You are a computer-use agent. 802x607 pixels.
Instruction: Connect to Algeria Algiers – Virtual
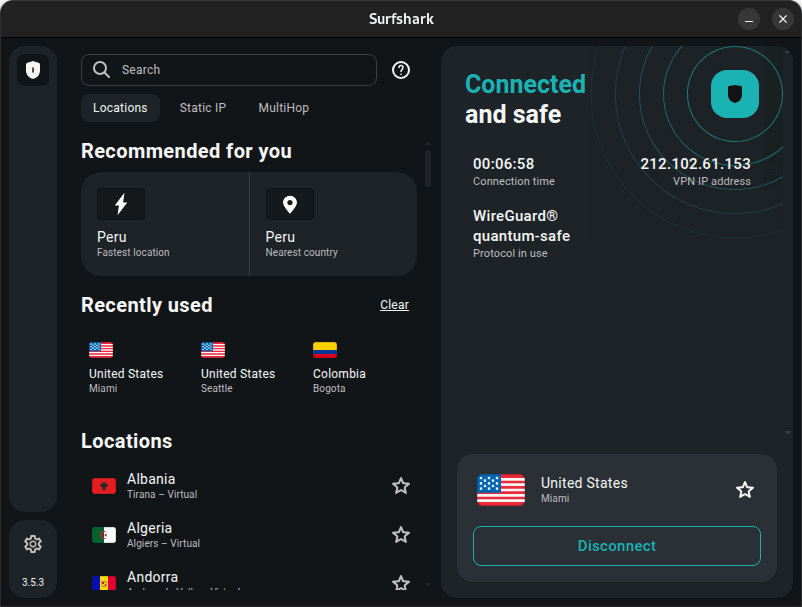click(x=250, y=535)
